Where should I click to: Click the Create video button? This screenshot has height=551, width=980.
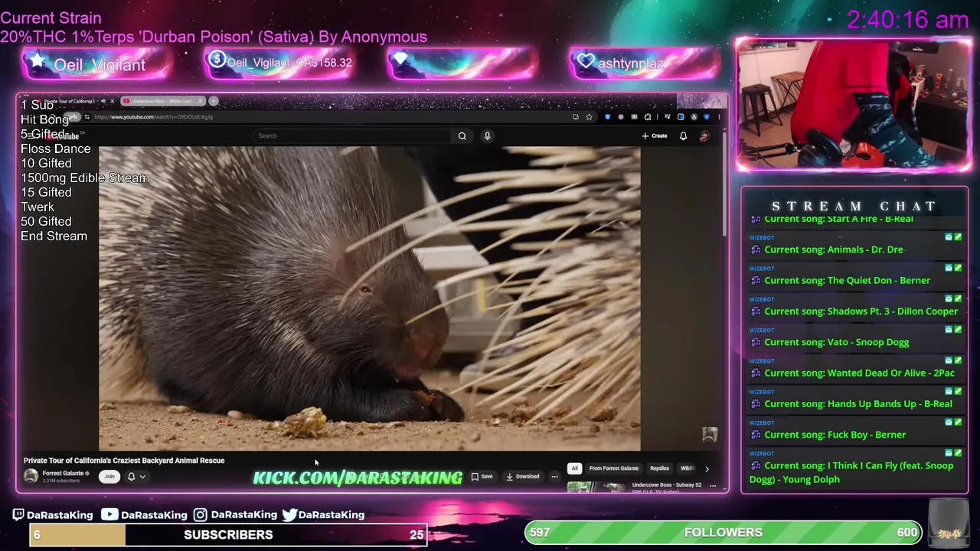point(655,135)
